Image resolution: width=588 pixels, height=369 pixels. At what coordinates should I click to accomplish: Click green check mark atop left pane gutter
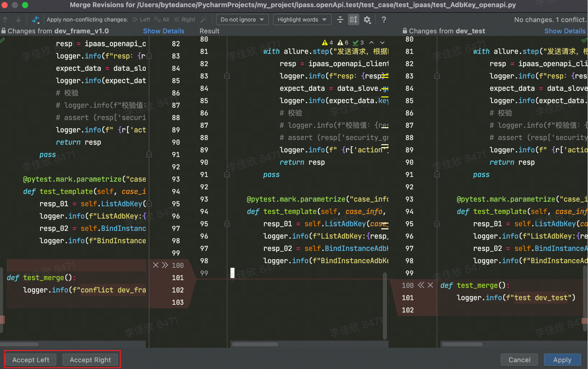(x=2, y=40)
